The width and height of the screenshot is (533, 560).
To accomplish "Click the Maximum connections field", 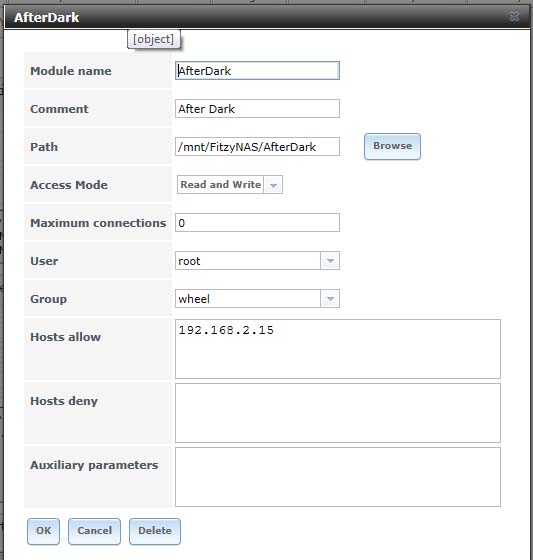I will pyautogui.click(x=257, y=222).
